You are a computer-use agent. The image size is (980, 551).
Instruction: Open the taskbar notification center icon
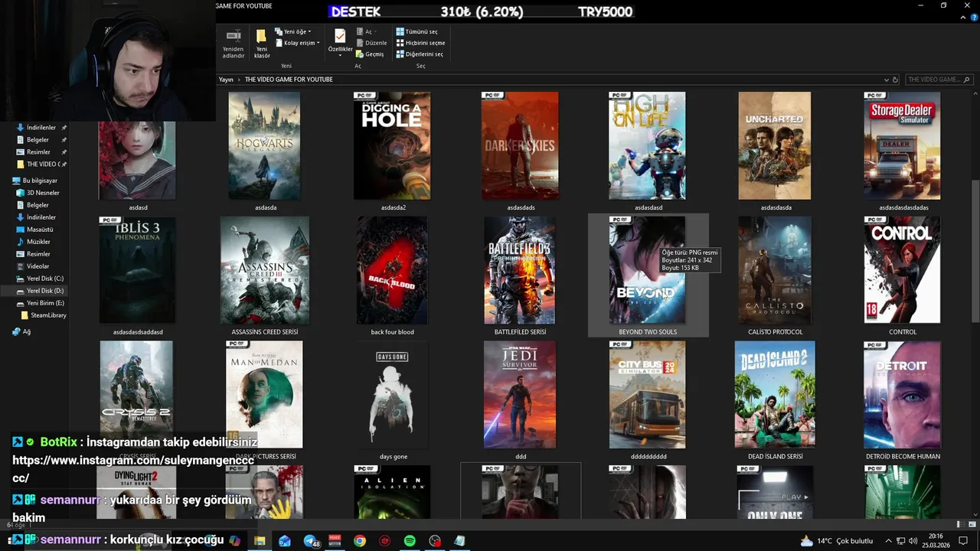click(963, 541)
